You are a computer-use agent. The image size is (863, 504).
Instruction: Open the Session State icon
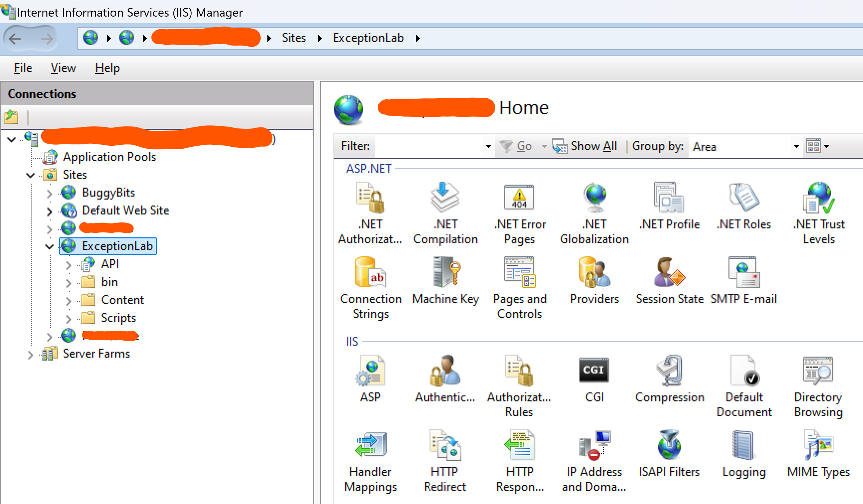click(x=669, y=272)
